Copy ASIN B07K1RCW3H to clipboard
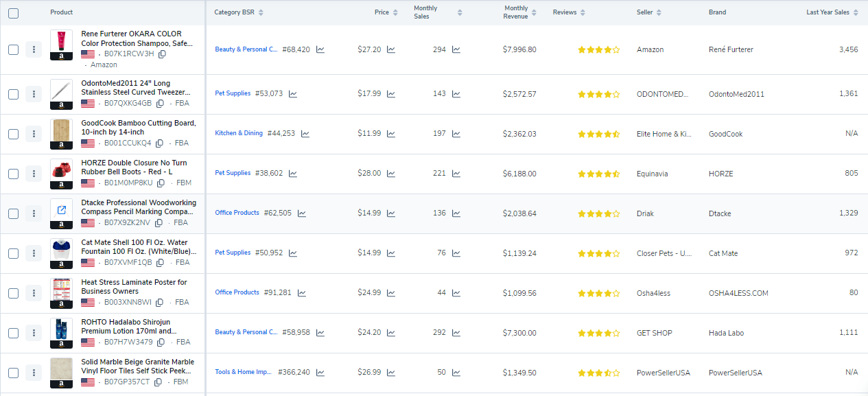Screen dimensions: 868x396 coord(163,54)
